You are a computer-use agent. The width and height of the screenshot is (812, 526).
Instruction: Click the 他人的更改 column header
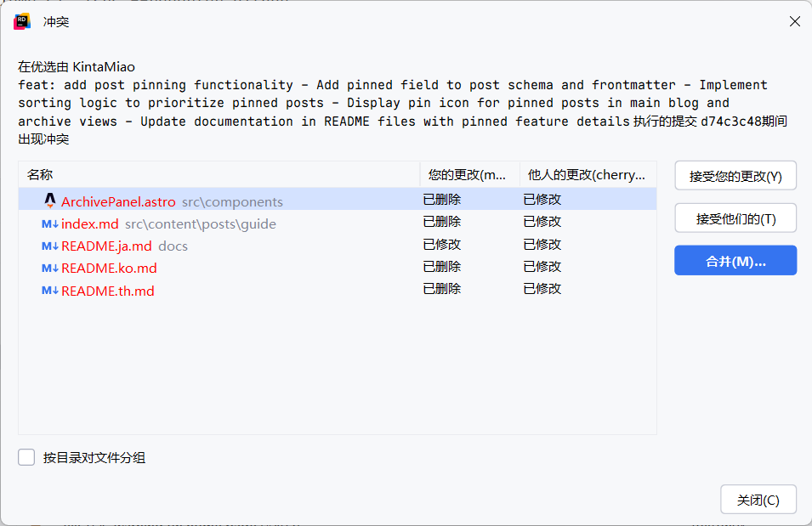tap(586, 175)
